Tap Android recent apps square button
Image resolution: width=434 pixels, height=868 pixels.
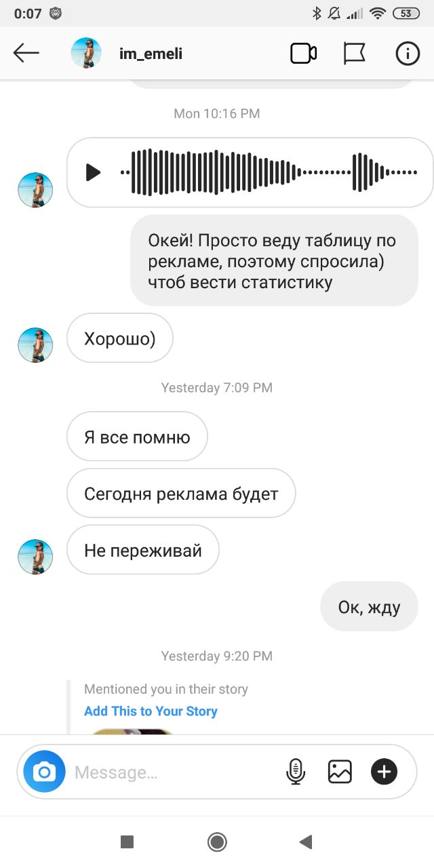[x=127, y=842]
